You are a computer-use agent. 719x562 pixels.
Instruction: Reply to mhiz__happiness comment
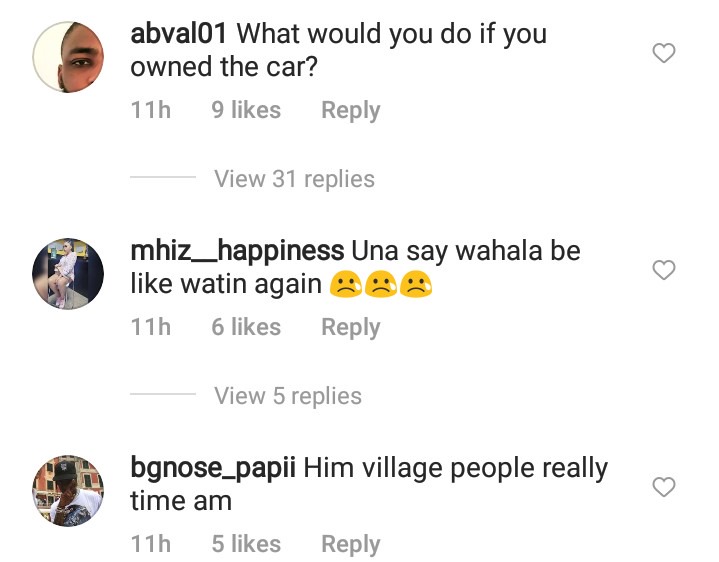[351, 327]
